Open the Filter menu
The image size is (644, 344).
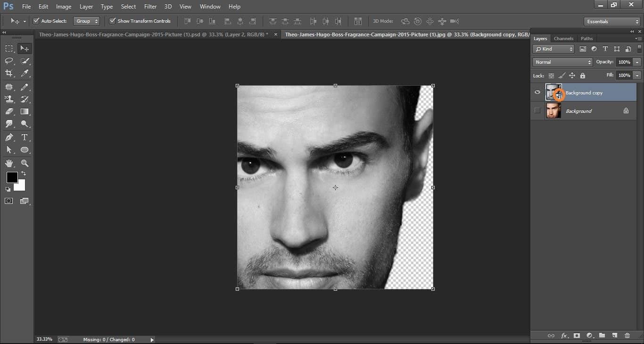coord(150,6)
